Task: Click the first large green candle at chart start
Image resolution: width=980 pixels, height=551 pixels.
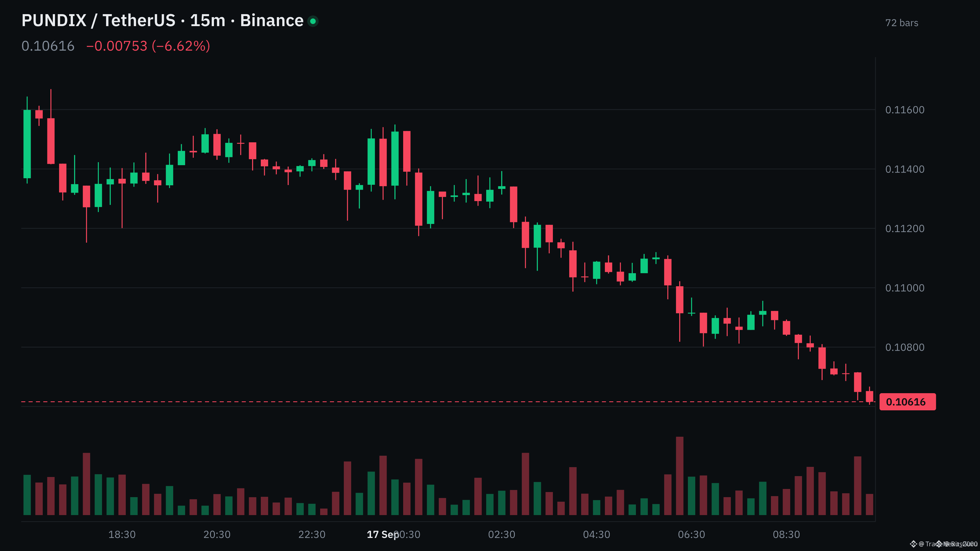Action: 27,144
